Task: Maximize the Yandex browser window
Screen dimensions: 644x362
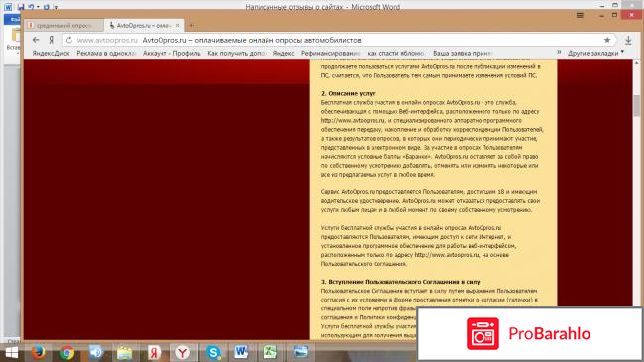Action: (x=614, y=15)
